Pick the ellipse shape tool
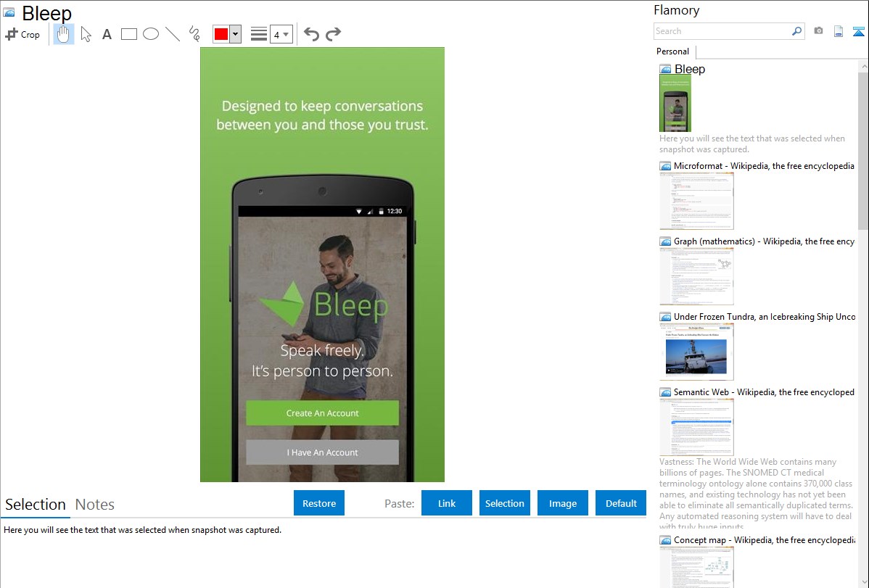 (151, 34)
